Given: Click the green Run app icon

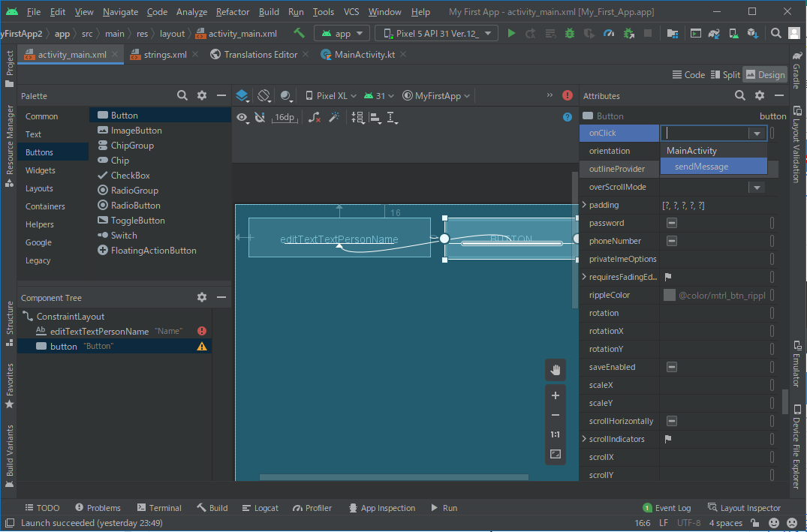Looking at the screenshot, I should click(511, 33).
